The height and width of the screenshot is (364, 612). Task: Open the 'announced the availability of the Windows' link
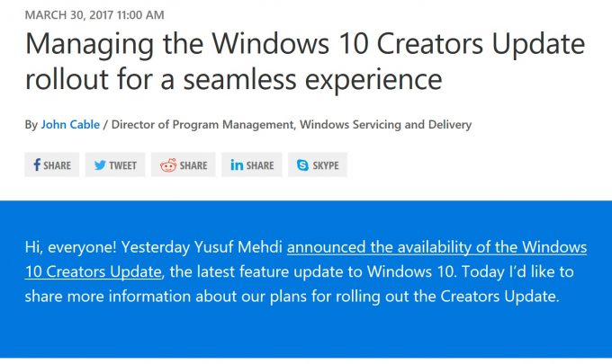point(436,247)
